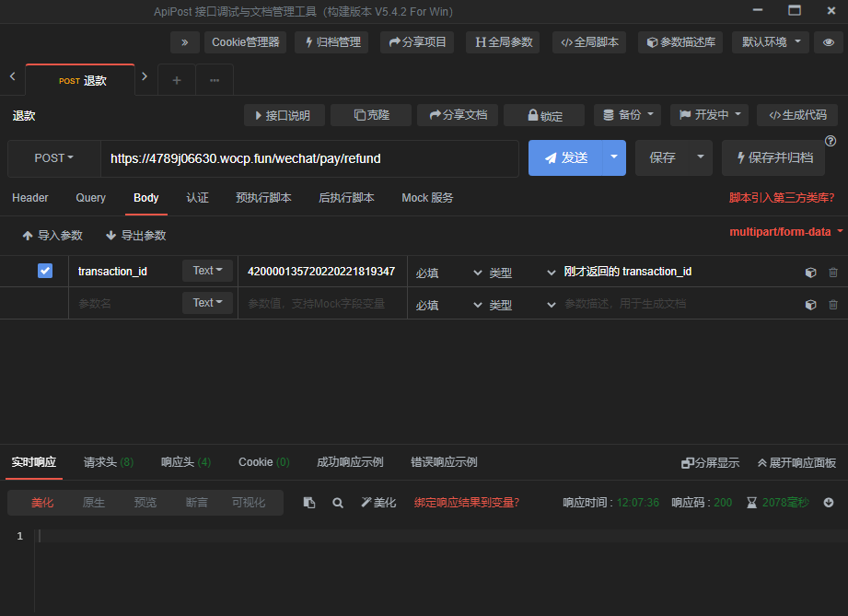Open description library icon in transaction_id row
Screen dimensions: 848x616
[x=810, y=273]
